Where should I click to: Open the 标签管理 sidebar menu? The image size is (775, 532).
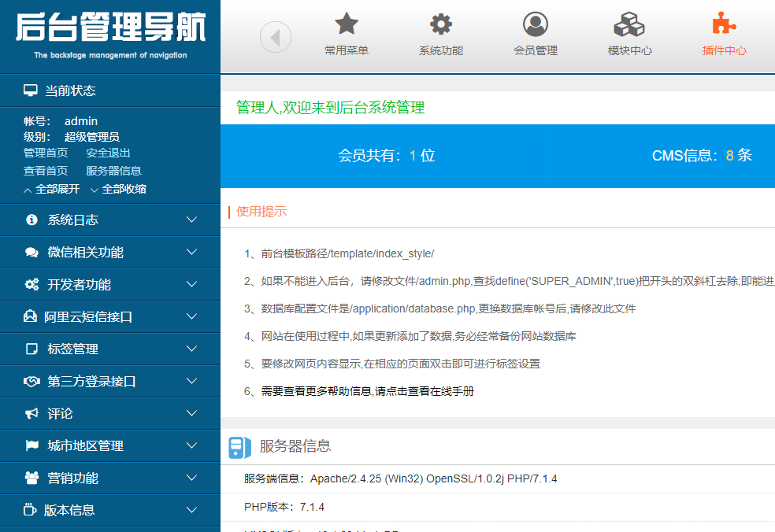pyautogui.click(x=72, y=349)
